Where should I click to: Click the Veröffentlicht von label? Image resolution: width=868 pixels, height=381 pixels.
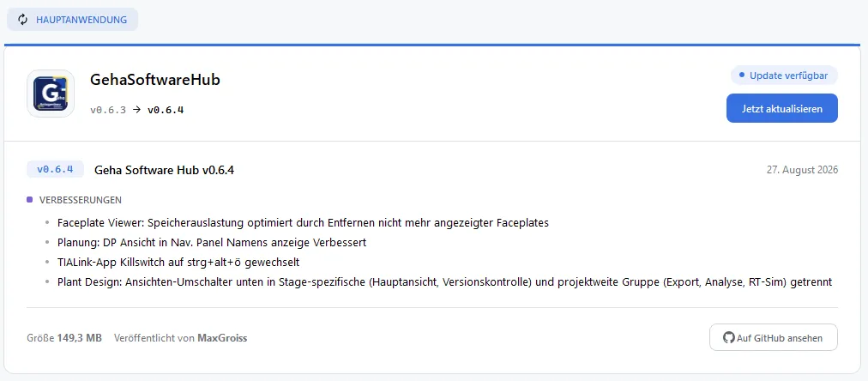click(154, 338)
